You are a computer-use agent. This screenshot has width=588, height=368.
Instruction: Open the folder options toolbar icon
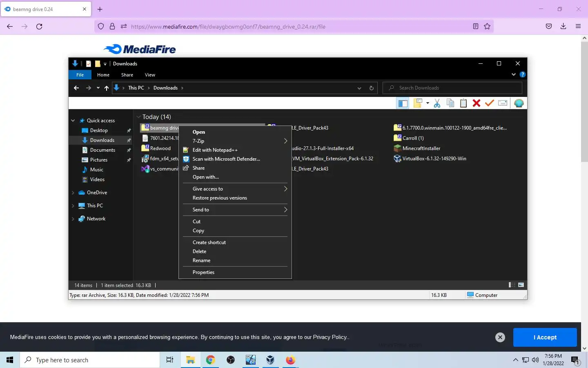point(418,103)
